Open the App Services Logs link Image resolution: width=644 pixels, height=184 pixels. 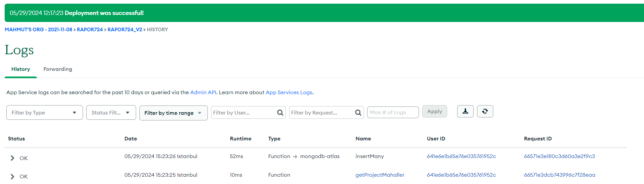[289, 92]
